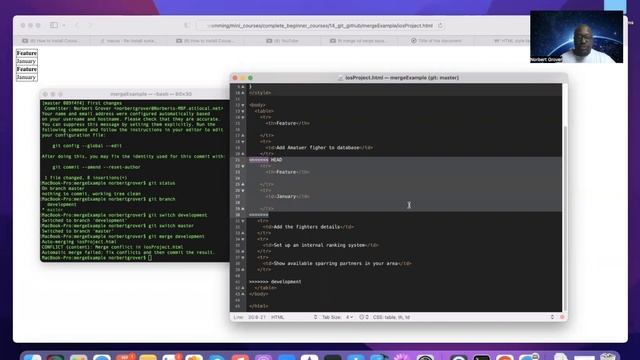Image resolution: width=640 pixels, height=360 pixels.
Task: Collapse the fold arrow on the <tr> above 'January'
Action: (243, 190)
